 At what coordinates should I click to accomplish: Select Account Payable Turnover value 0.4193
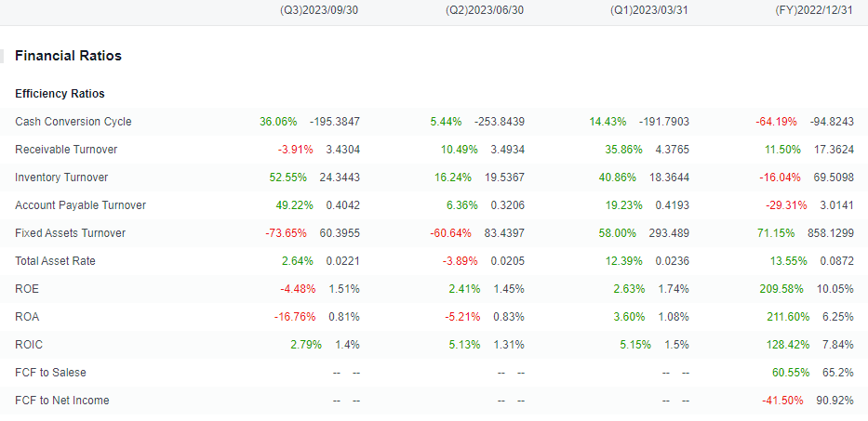click(x=673, y=205)
